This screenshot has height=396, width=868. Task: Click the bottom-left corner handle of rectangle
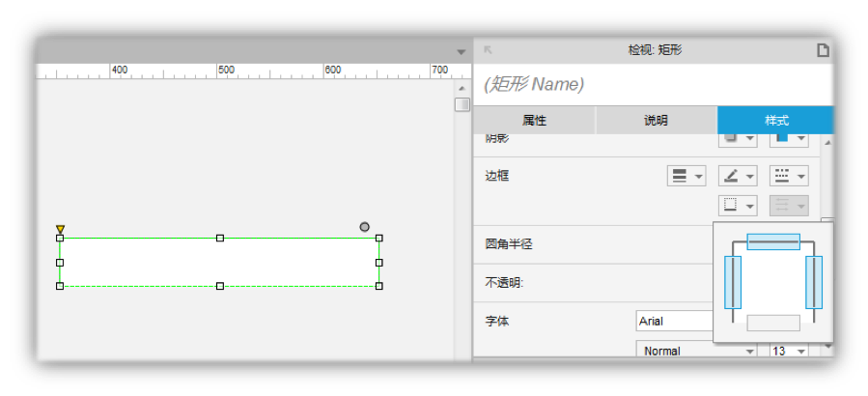[x=60, y=286]
